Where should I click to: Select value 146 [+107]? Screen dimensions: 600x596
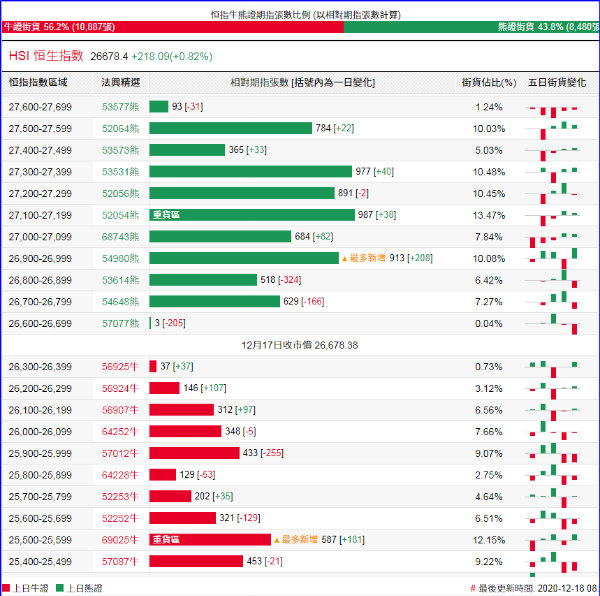205,388
